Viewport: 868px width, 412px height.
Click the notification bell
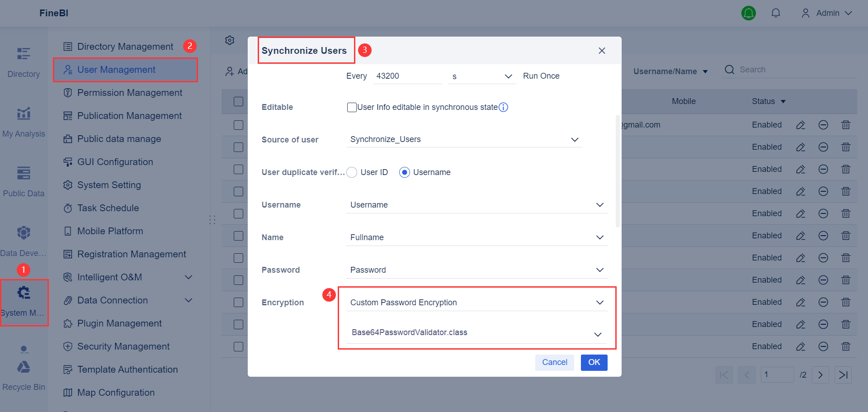776,13
